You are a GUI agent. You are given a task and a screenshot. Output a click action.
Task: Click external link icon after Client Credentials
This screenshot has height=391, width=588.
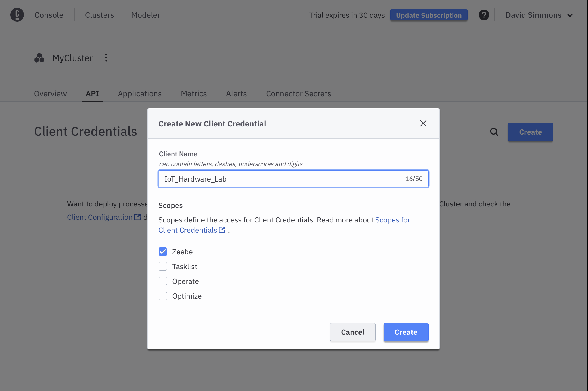[222, 230]
